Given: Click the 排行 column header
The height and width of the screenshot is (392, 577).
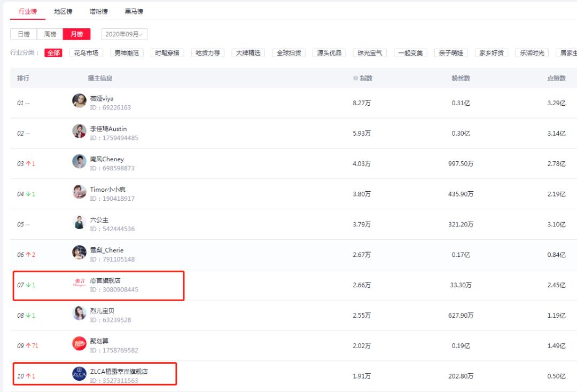Looking at the screenshot, I should 23,78.
